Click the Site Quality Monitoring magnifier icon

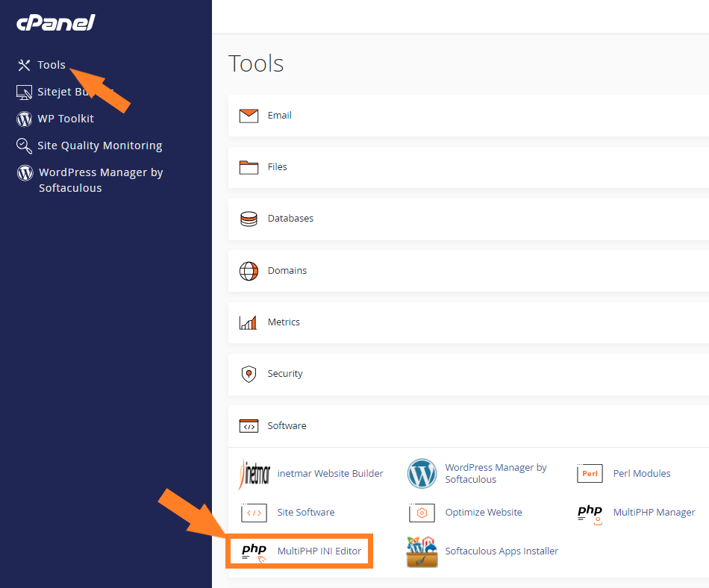point(24,146)
